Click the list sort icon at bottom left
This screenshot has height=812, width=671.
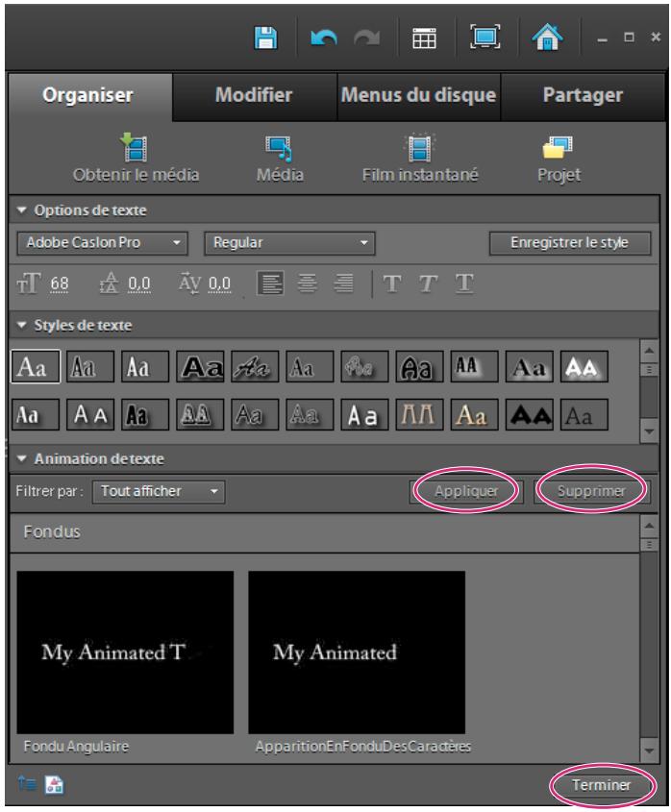27,784
